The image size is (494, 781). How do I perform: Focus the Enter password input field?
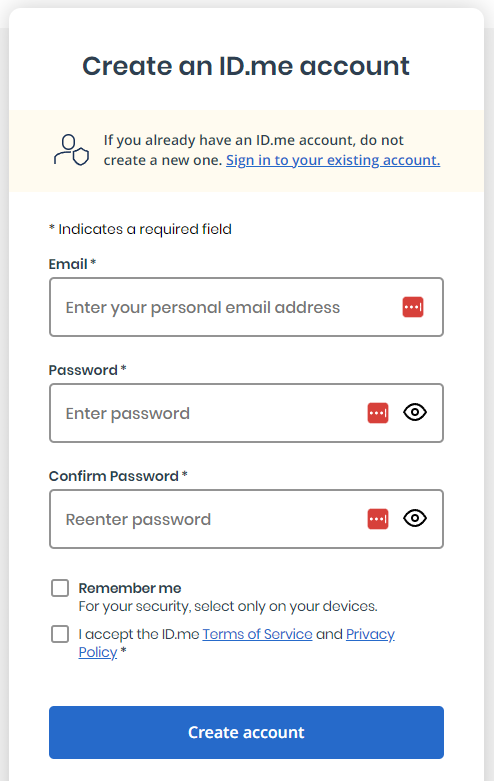[247, 413]
